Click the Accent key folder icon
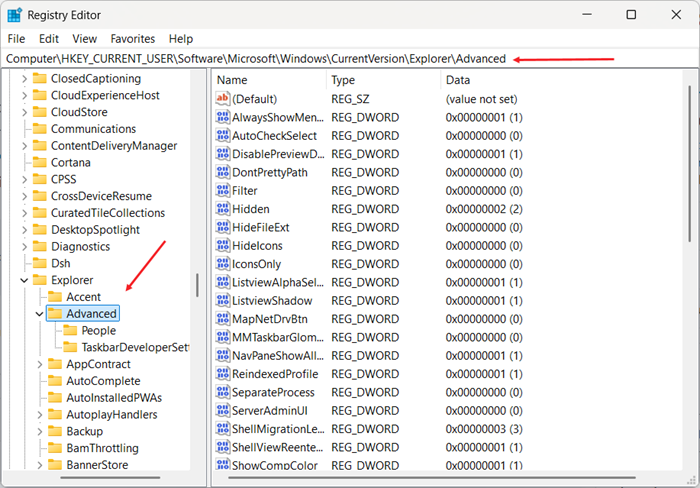 coord(55,296)
